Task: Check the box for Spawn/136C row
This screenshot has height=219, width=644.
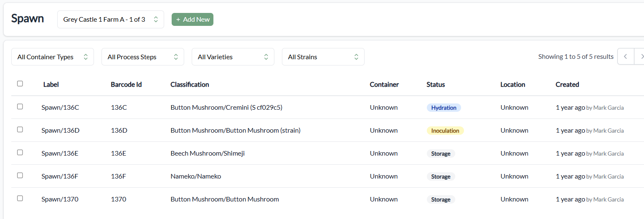Action: click(x=20, y=107)
